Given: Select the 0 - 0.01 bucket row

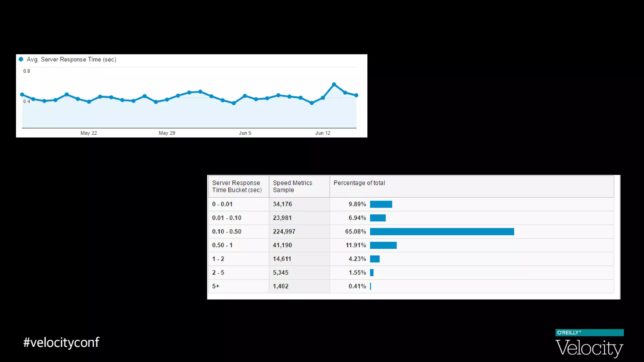Looking at the screenshot, I should [x=222, y=204].
